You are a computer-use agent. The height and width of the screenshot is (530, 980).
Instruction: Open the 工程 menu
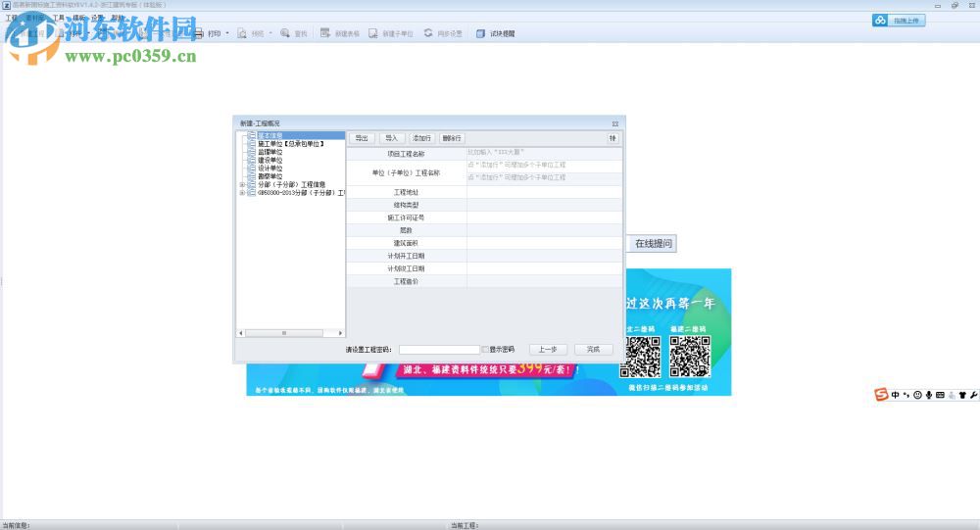11,19
